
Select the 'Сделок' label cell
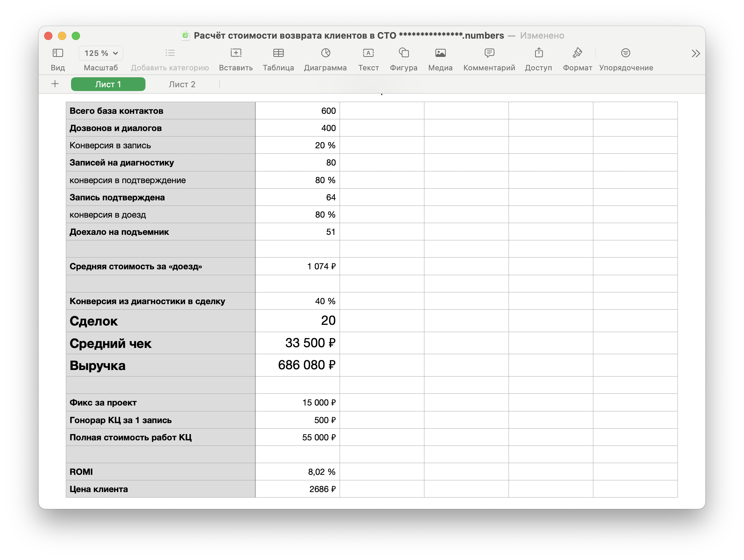pyautogui.click(x=161, y=321)
